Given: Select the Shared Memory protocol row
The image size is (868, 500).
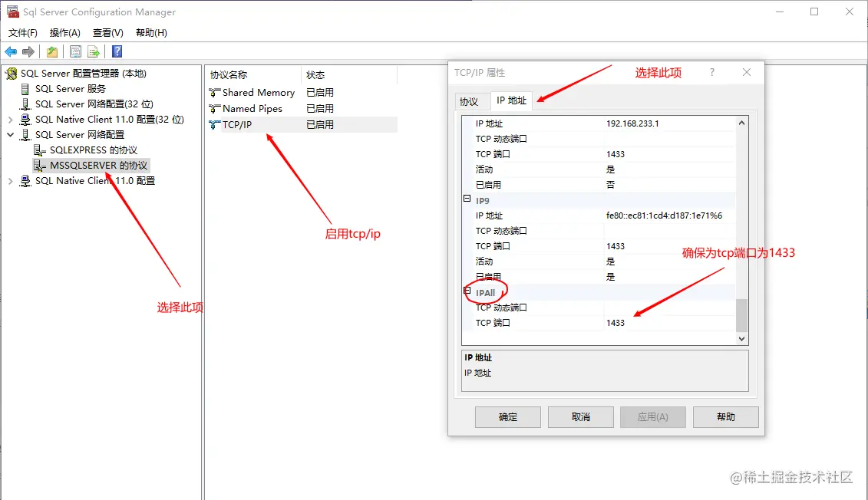Looking at the screenshot, I should pyautogui.click(x=302, y=92).
